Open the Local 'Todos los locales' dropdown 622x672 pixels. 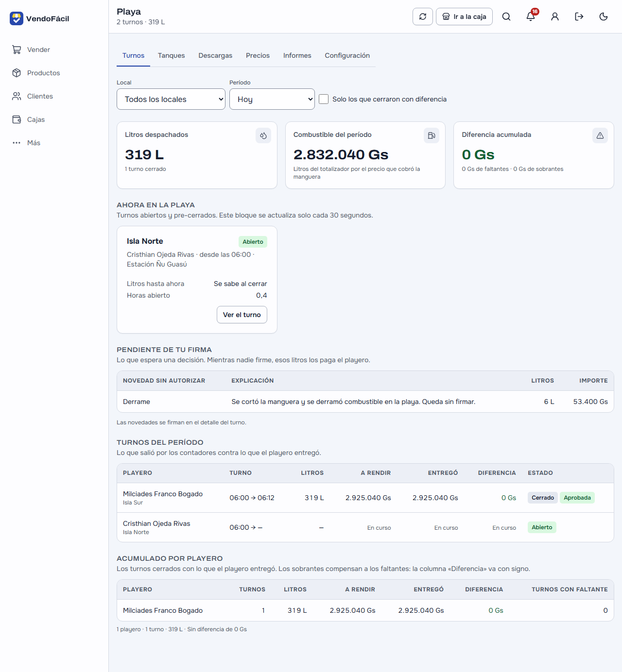[171, 99]
